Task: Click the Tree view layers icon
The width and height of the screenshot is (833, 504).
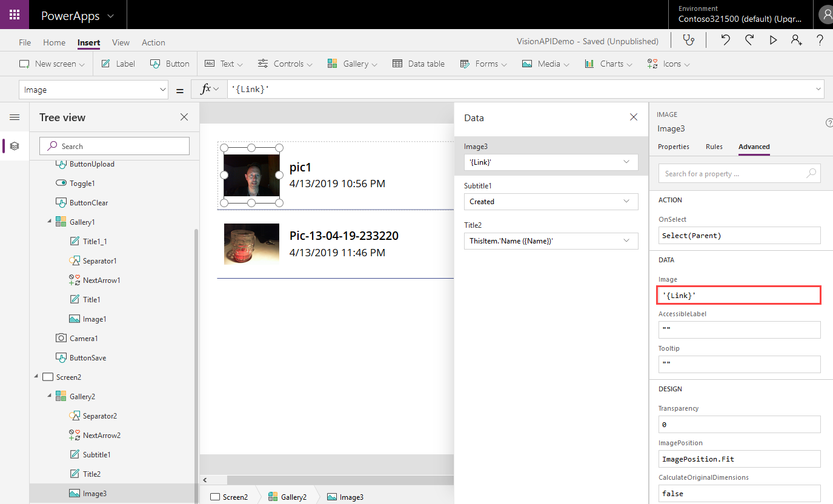Action: click(15, 146)
